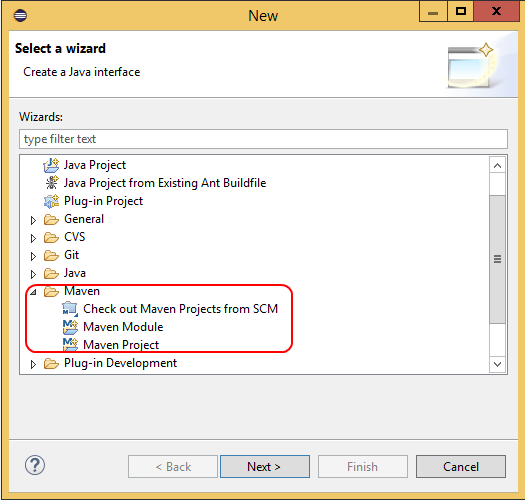Expand the General folder

coord(33,220)
